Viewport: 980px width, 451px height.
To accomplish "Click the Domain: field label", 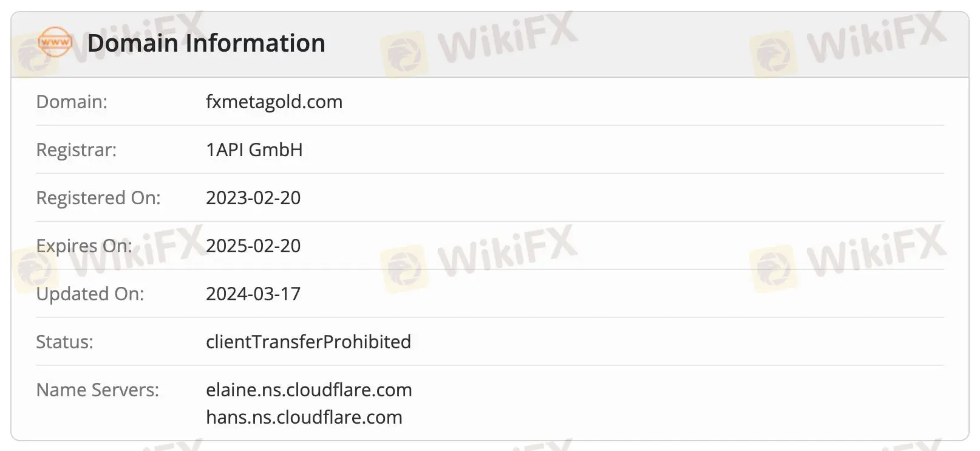I will pos(72,102).
